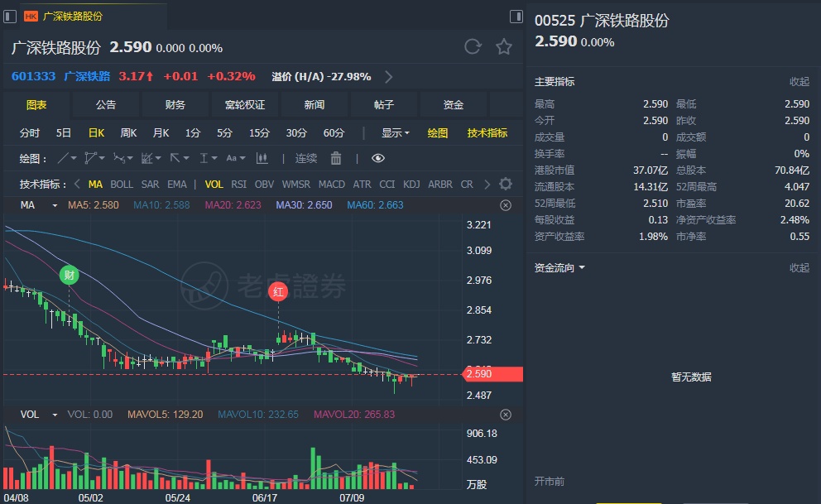Click the 2.590 current price tag
This screenshot has width=821, height=504.
click(x=492, y=374)
